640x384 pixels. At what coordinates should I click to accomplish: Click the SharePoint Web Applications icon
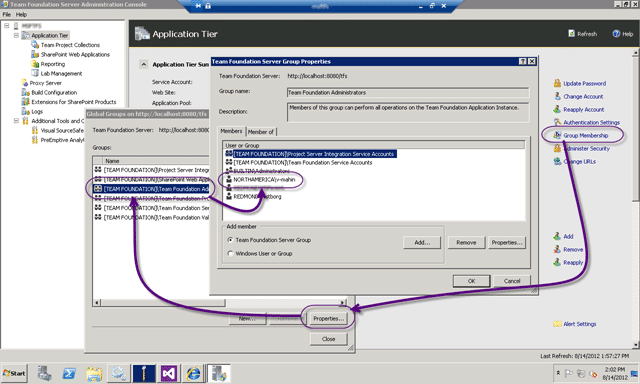pos(35,54)
